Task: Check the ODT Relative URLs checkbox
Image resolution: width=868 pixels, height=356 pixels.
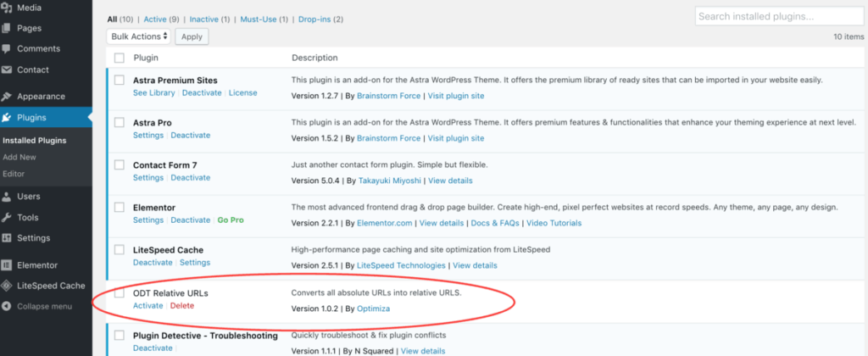Action: tap(120, 293)
